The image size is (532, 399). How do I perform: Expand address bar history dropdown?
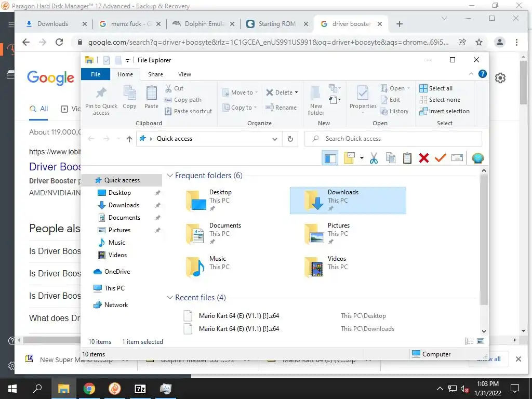275,139
